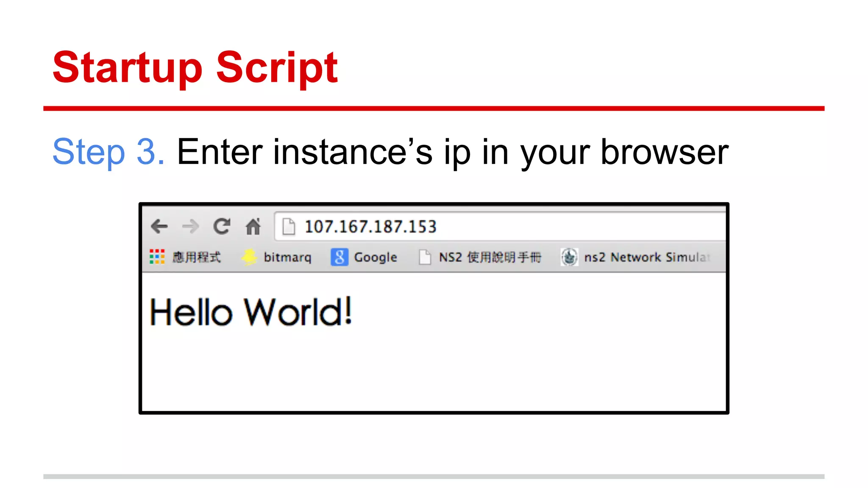
Task: Click the blue Google bookmark icon
Action: click(339, 257)
